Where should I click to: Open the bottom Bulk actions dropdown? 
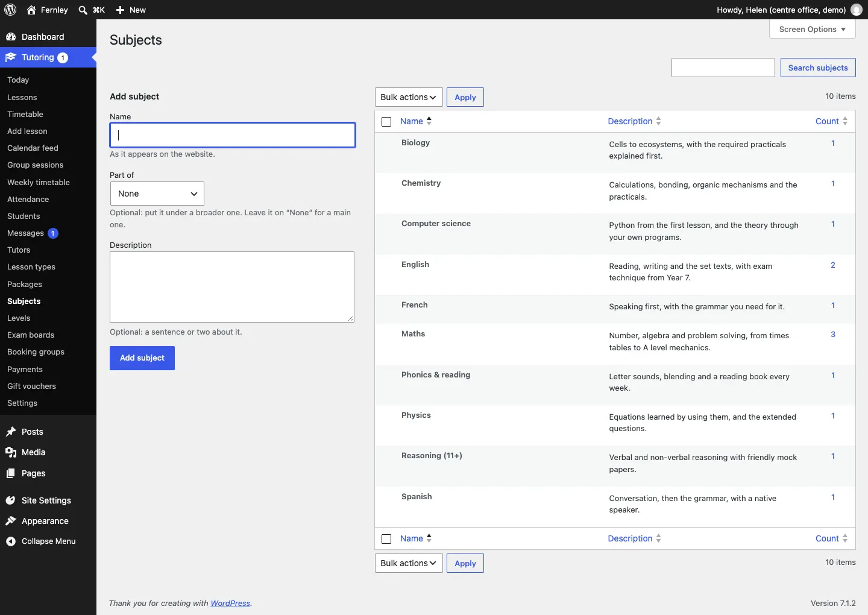[x=409, y=563]
